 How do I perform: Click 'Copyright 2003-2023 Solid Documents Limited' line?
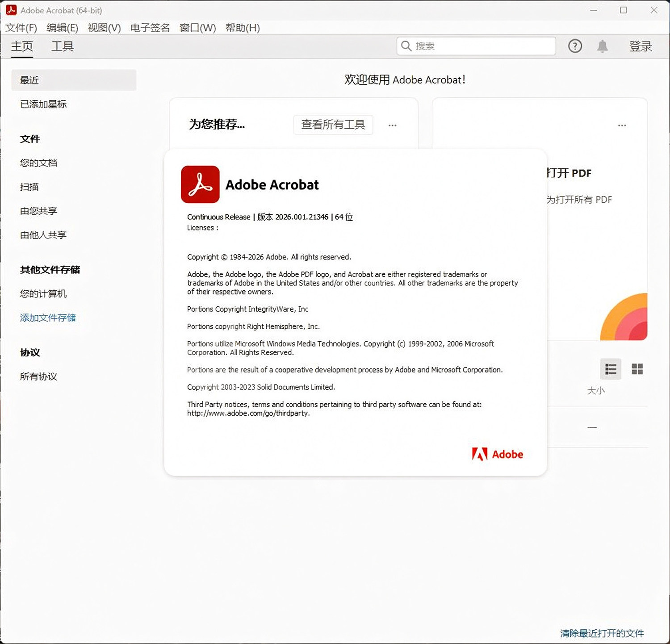point(261,387)
